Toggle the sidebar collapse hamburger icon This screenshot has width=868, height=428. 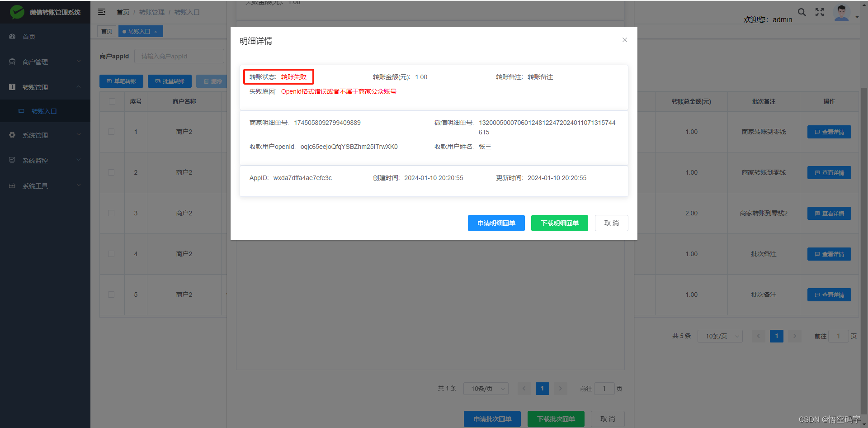point(102,12)
